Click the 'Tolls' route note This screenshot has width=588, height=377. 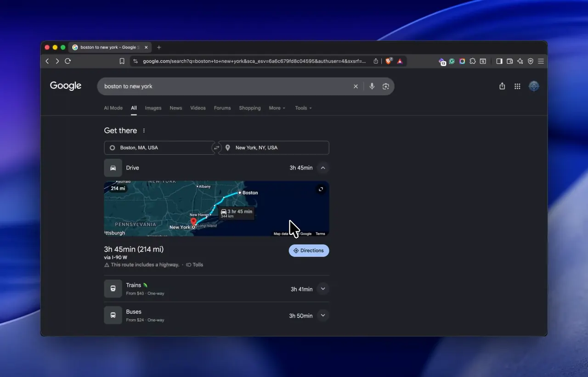(x=195, y=265)
